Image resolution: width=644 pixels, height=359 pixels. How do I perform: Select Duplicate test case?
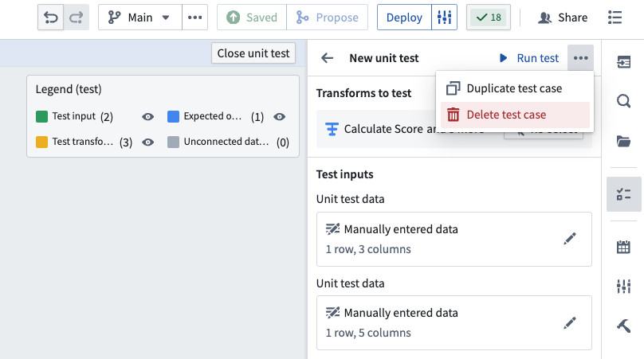click(515, 88)
